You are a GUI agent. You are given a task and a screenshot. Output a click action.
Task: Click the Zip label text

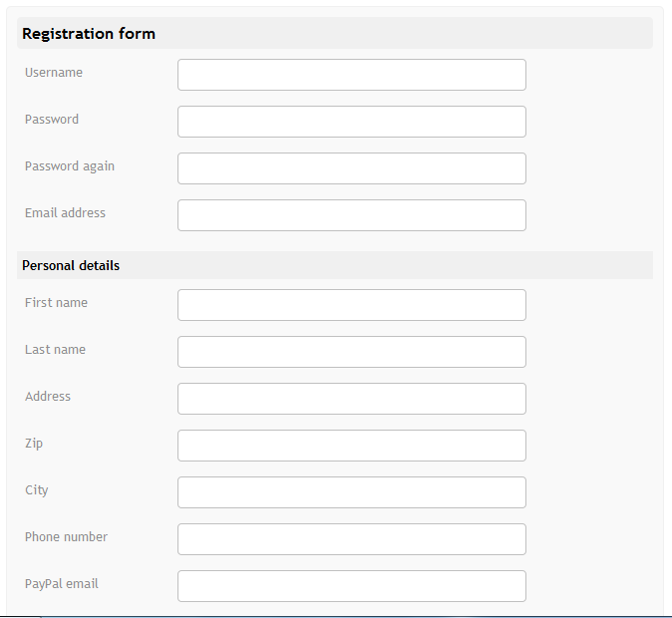click(x=34, y=444)
